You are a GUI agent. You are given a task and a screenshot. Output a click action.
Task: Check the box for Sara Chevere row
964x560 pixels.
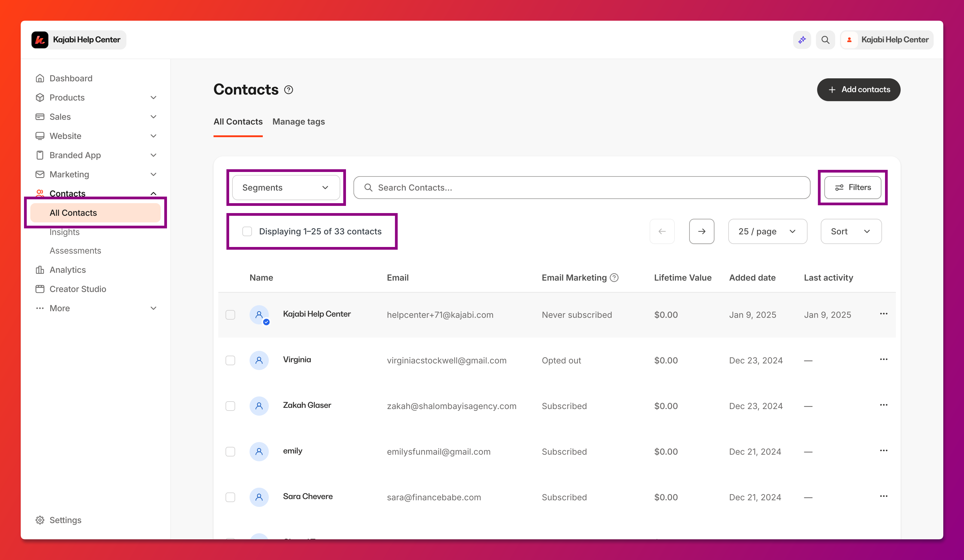[x=230, y=497]
